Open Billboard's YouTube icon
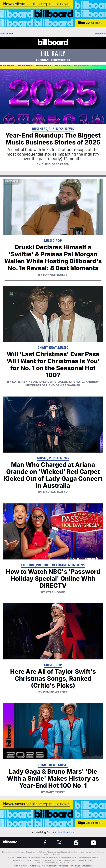Image resolution: width=106 pixels, height=868 pixels. point(93,842)
